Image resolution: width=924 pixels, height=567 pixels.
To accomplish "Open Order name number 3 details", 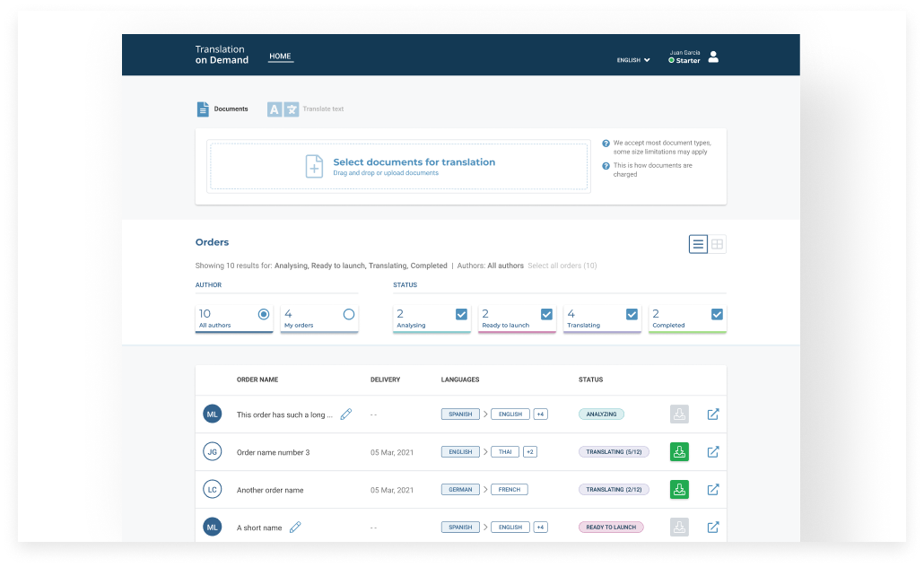I will (713, 452).
